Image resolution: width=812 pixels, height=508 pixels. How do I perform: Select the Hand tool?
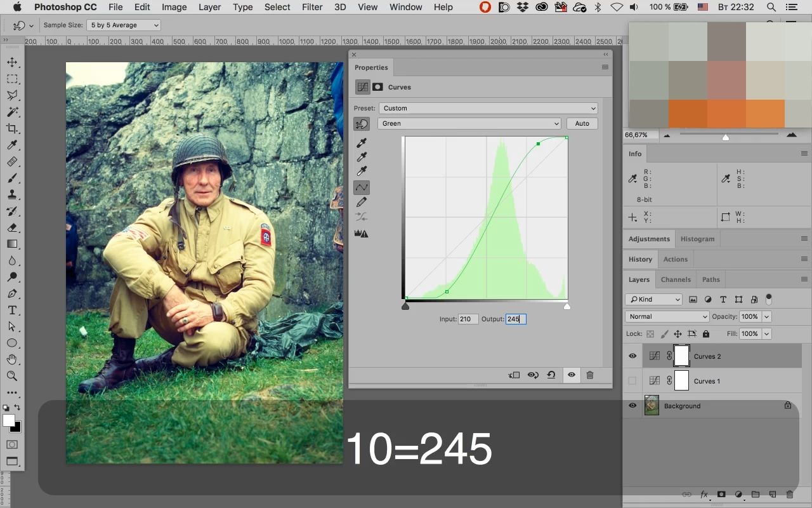(12, 359)
